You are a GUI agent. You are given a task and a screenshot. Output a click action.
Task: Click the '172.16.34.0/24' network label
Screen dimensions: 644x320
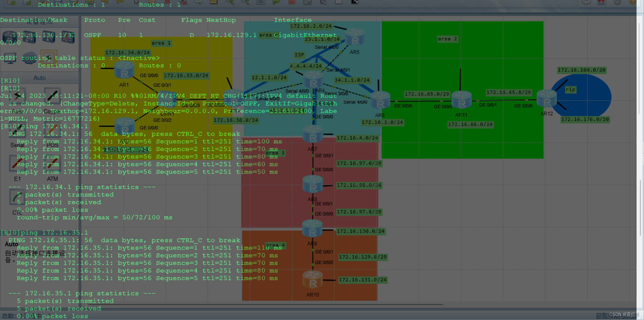pyautogui.click(x=128, y=53)
